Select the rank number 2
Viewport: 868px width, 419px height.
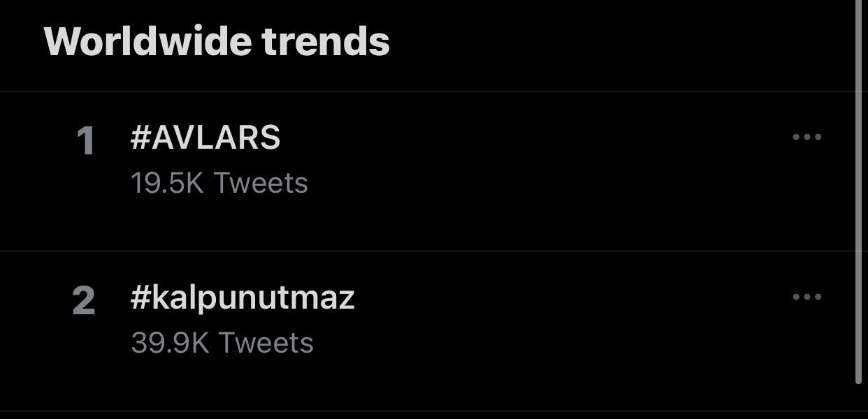coord(84,301)
